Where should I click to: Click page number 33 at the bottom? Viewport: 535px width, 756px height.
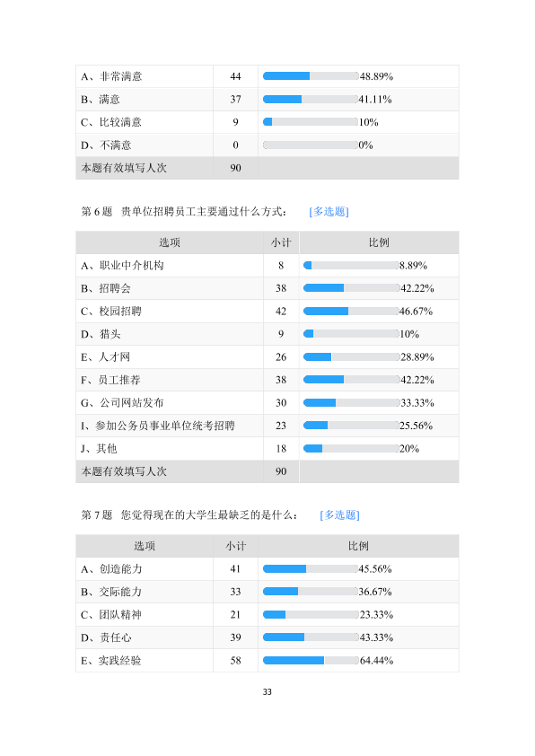(267, 692)
